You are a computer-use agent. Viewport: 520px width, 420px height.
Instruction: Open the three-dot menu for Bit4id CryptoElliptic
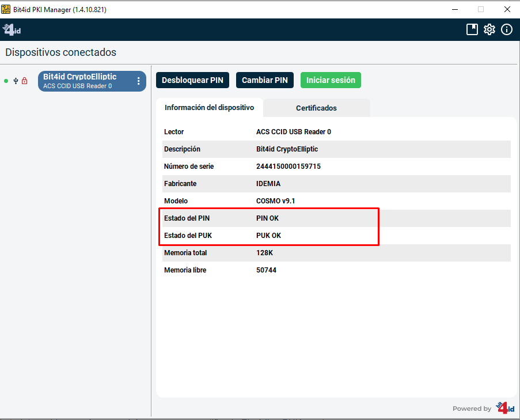click(x=139, y=81)
